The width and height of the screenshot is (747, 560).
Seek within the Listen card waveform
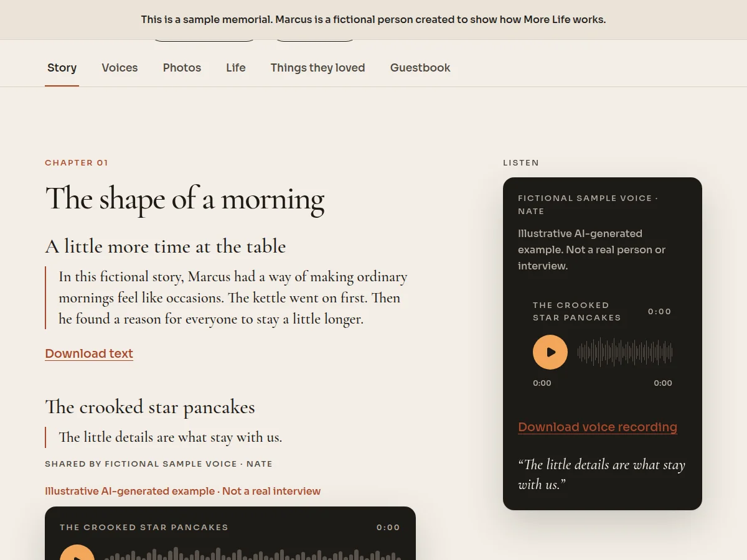click(625, 352)
